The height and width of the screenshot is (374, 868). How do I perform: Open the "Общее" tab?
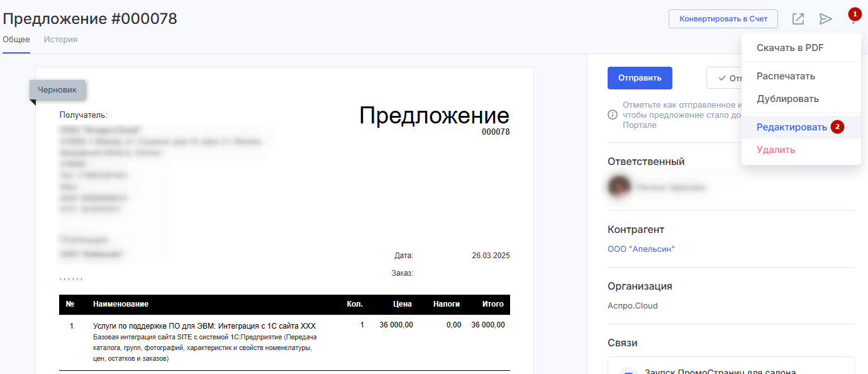[16, 39]
